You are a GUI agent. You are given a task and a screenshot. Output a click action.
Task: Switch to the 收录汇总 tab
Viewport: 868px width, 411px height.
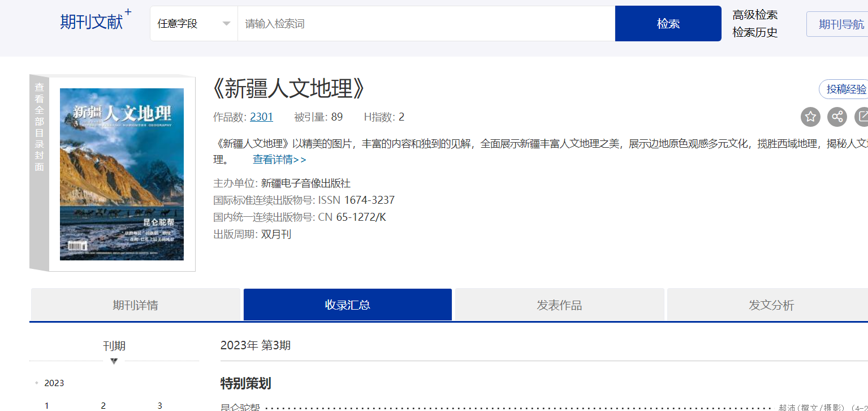[x=347, y=305]
